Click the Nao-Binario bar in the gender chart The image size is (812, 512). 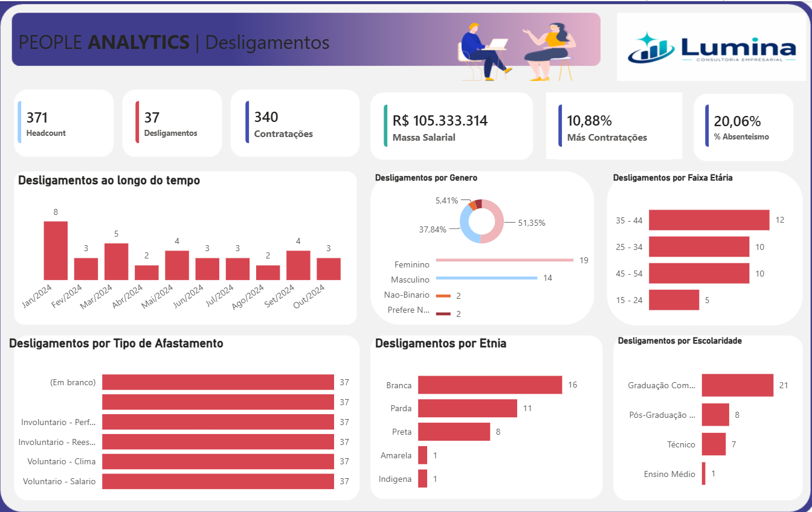point(443,296)
